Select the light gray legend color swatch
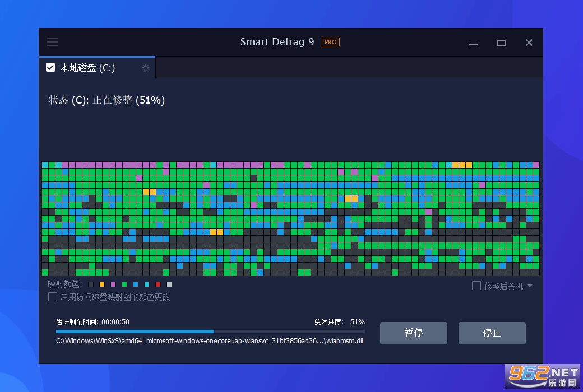 (169, 284)
